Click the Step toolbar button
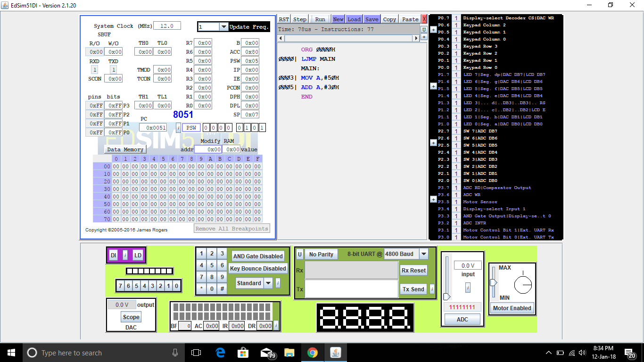The height and width of the screenshot is (362, 644). click(300, 19)
